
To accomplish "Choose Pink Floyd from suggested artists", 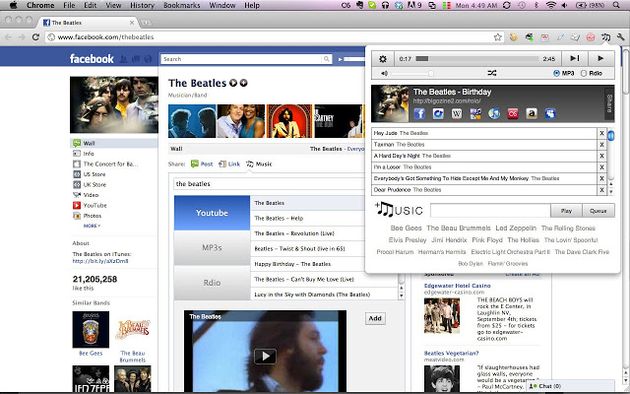I will (487, 240).
